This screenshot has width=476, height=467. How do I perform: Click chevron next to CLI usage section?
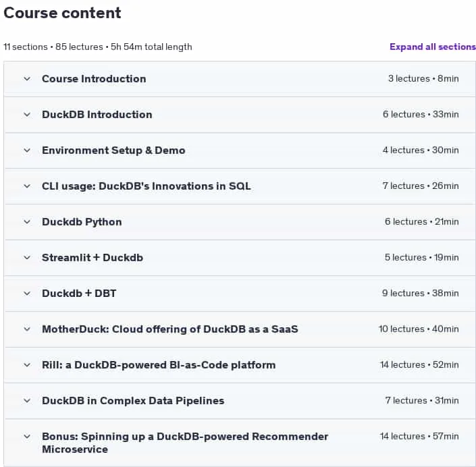coord(27,186)
